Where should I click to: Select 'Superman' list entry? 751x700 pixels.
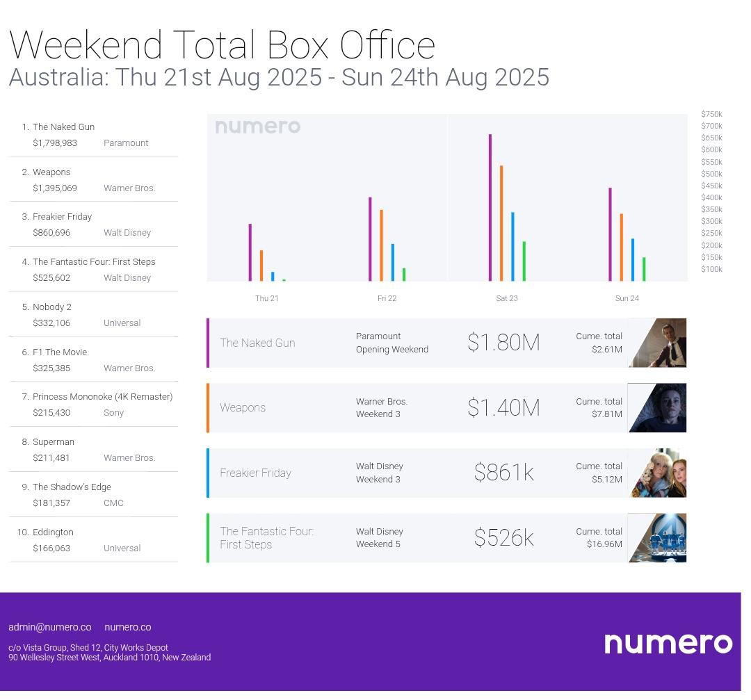tap(53, 442)
